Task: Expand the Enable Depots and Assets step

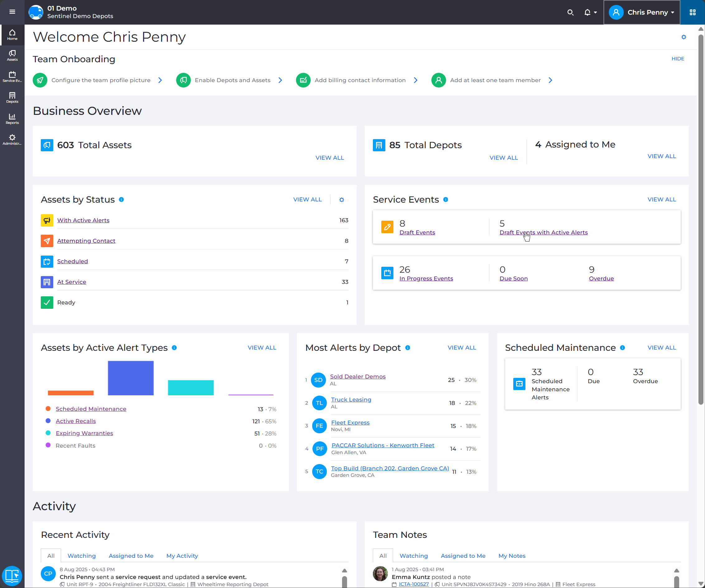Action: point(280,80)
